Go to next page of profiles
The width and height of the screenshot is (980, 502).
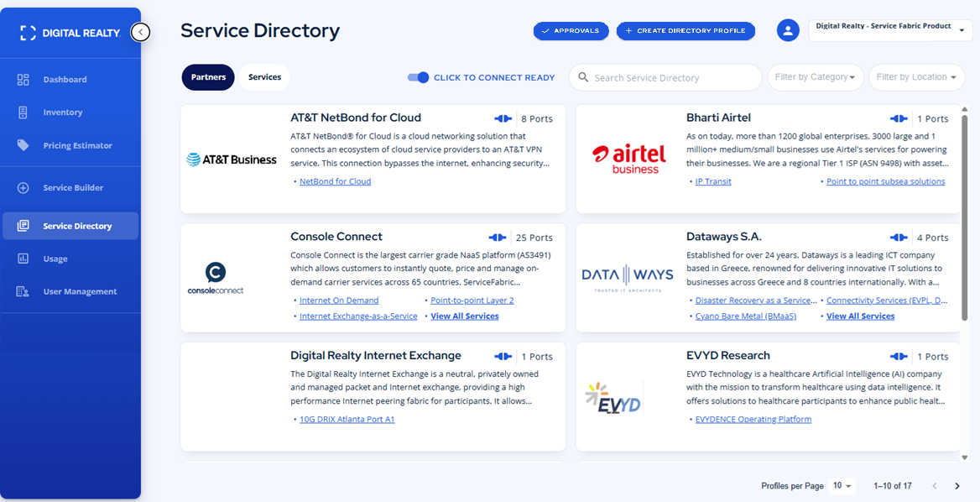[957, 486]
